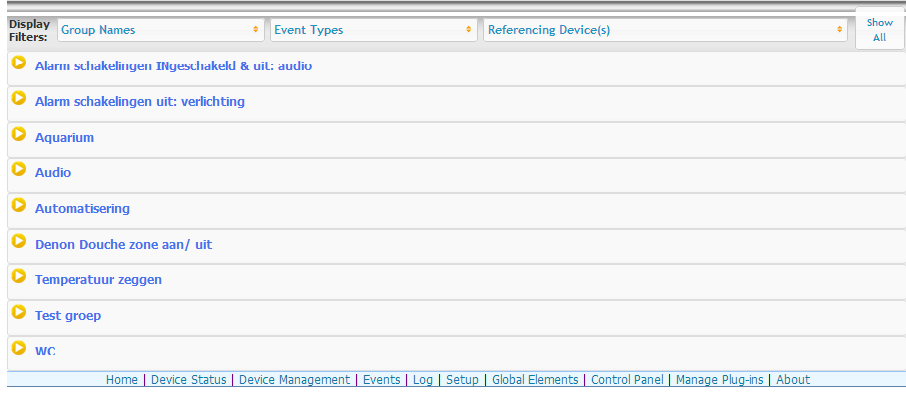The height and width of the screenshot is (404, 906).
Task: Open the Referencing Device(s) dropdown
Action: tap(665, 30)
